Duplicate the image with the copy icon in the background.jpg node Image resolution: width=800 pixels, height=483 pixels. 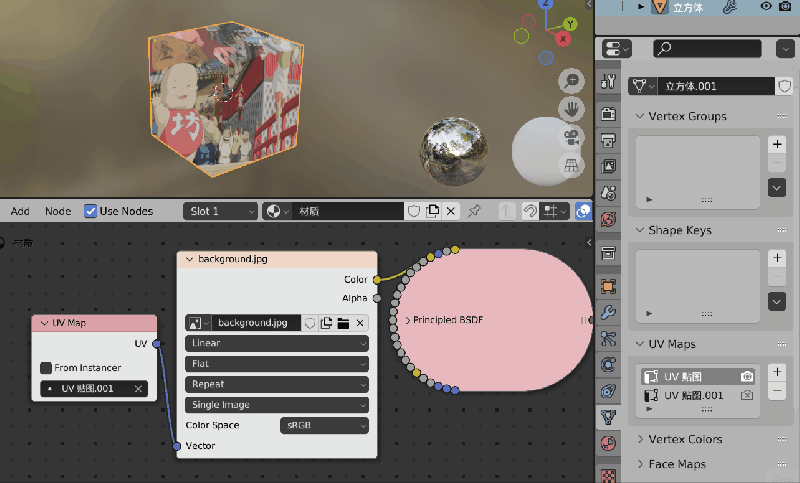click(327, 323)
